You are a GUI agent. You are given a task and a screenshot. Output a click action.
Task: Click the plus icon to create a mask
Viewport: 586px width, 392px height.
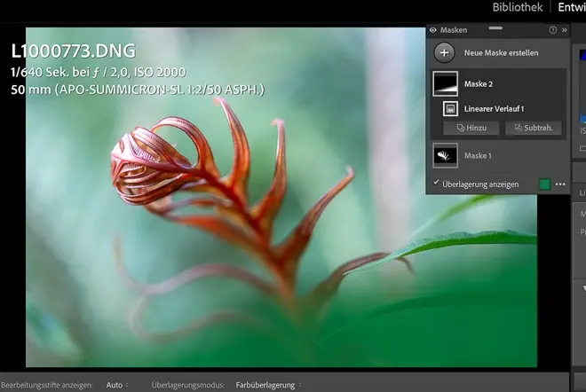[x=445, y=52]
